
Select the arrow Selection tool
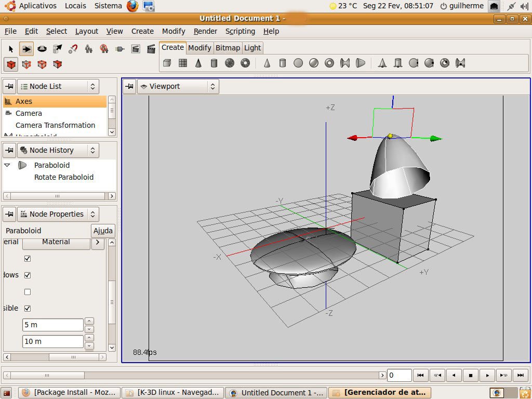pyautogui.click(x=11, y=49)
